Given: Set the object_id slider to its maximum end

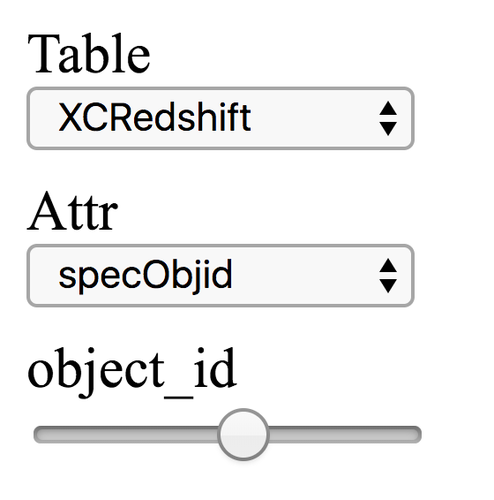Looking at the screenshot, I should [x=419, y=435].
